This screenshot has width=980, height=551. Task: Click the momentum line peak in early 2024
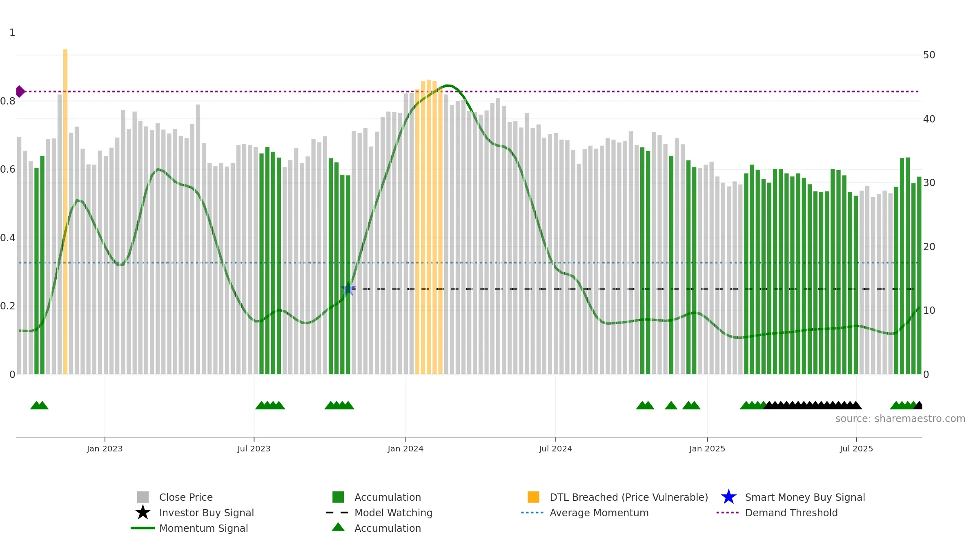(x=448, y=85)
